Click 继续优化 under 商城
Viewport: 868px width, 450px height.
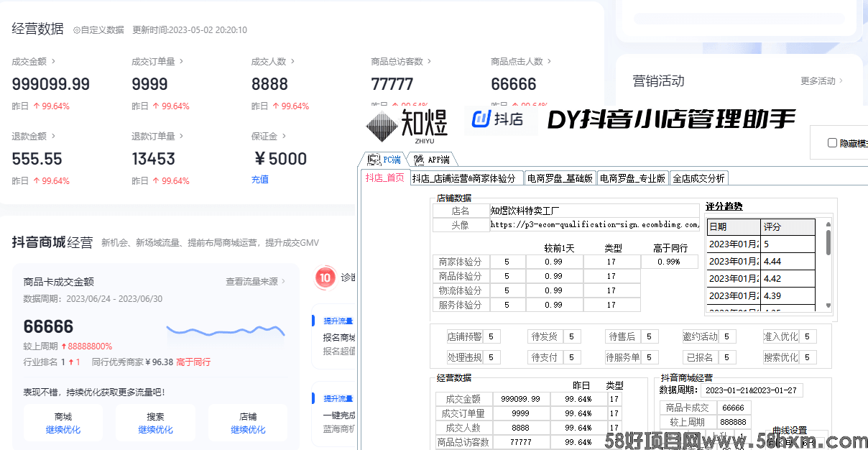click(63, 430)
